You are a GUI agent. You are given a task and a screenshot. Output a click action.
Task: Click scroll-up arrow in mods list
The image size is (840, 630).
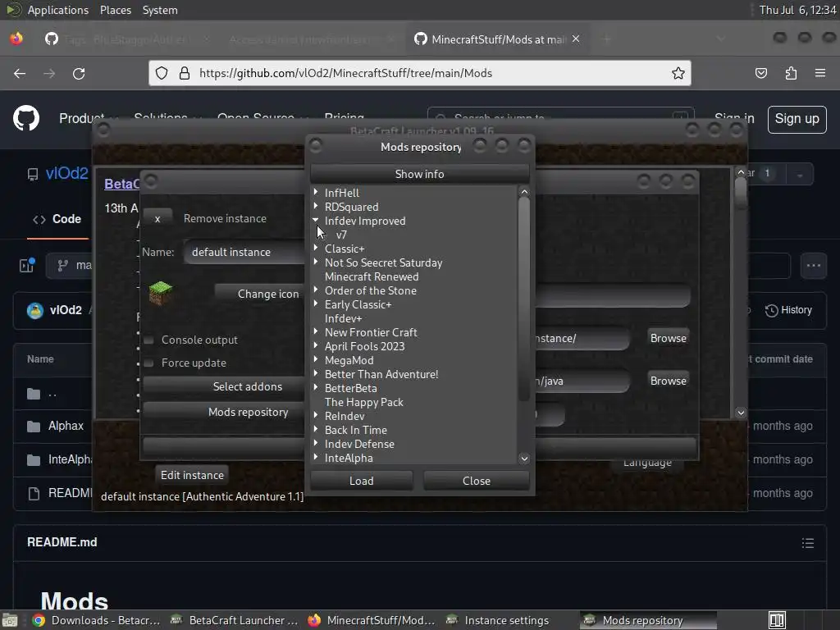click(524, 192)
